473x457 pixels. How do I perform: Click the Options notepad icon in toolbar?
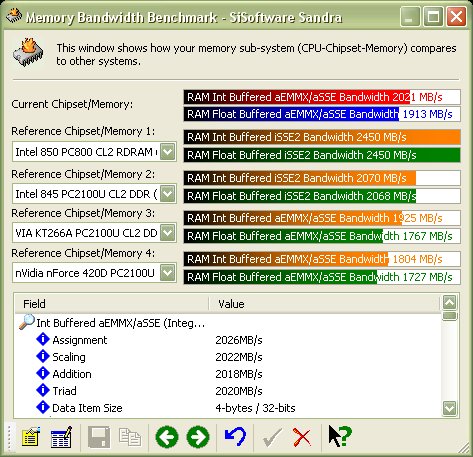click(31, 437)
